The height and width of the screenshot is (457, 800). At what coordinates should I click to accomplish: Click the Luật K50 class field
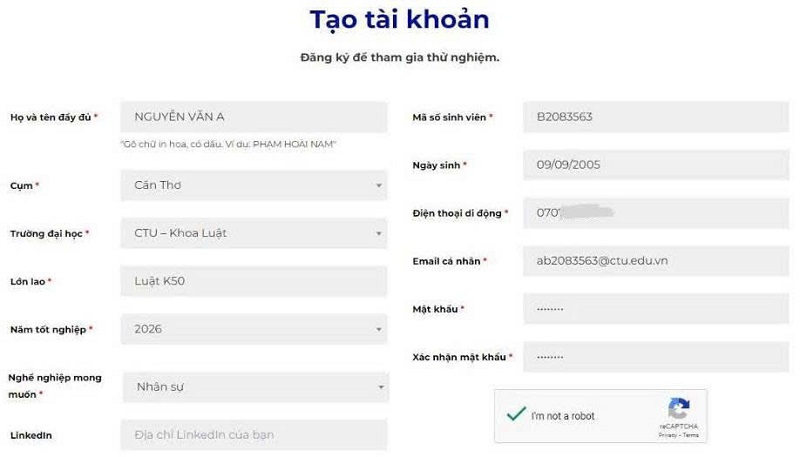click(254, 281)
